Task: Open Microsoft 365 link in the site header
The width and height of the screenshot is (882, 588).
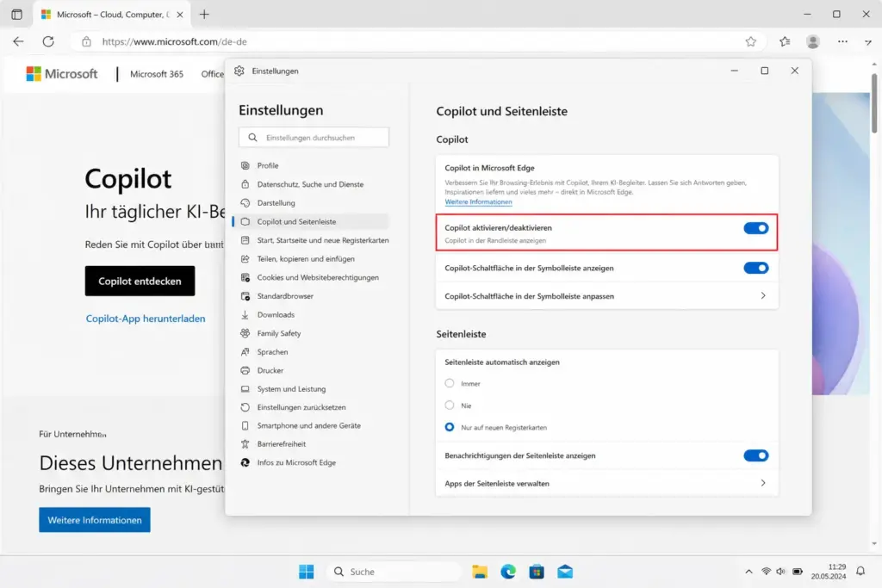Action: [x=157, y=74]
